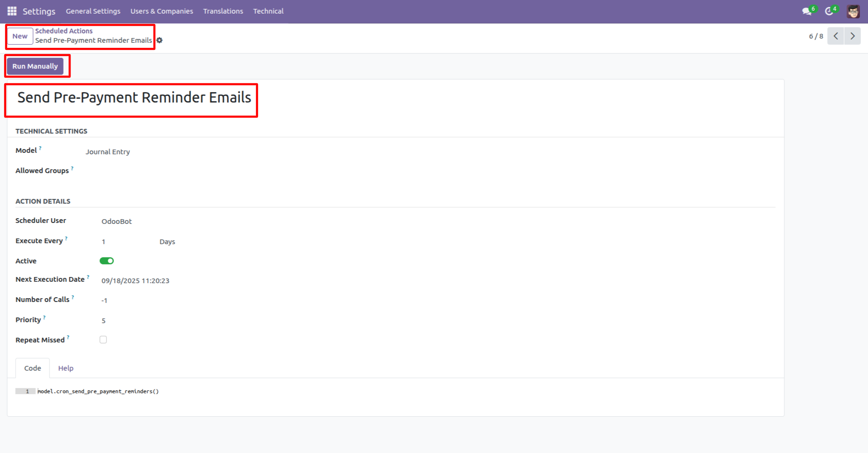Show help tooltip for Allowed Groups
868x453 pixels.
point(72,168)
